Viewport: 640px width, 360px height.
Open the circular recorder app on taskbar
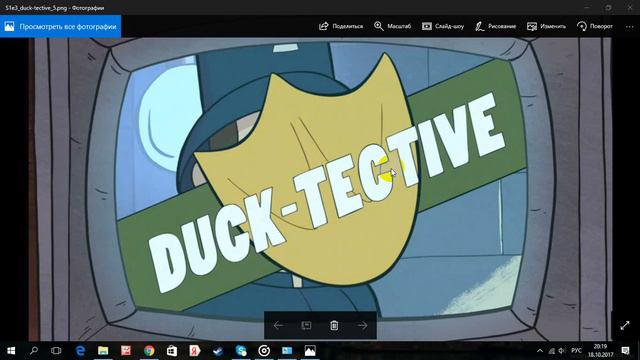(x=264, y=351)
